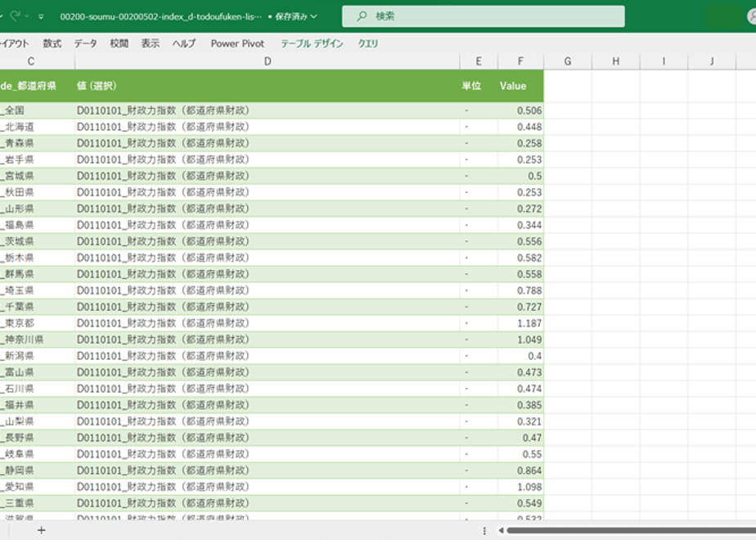Open the 校閲 ribbon tab
This screenshot has height=540, width=756.
coord(119,43)
